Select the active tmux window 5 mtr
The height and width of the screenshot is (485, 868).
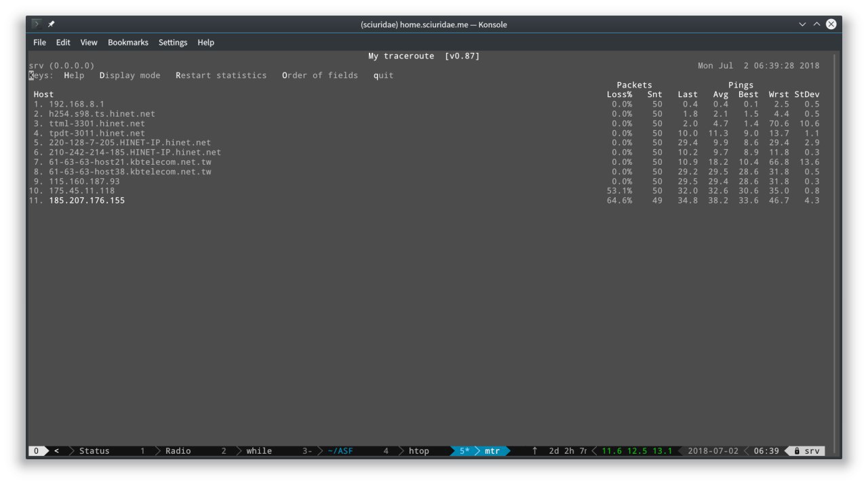(x=481, y=450)
